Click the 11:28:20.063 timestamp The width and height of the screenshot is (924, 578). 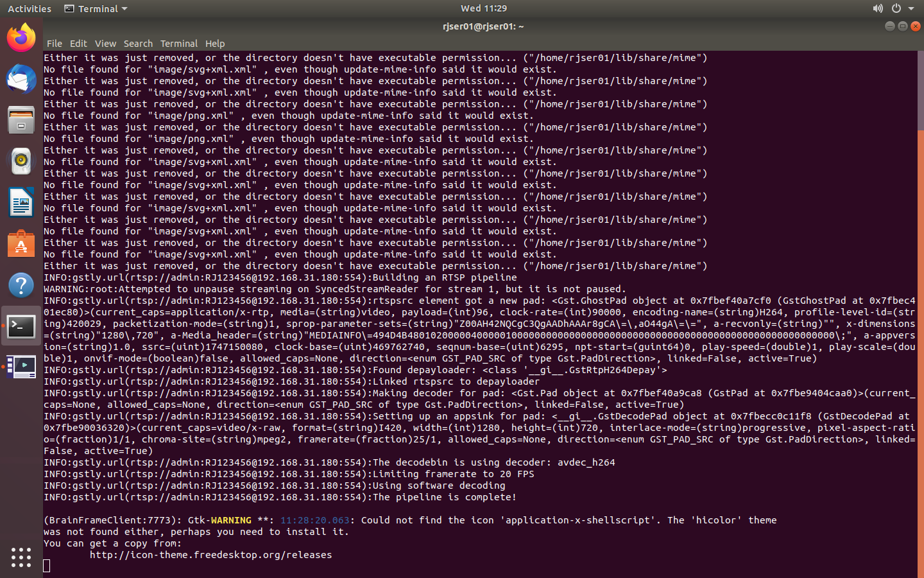click(315, 520)
